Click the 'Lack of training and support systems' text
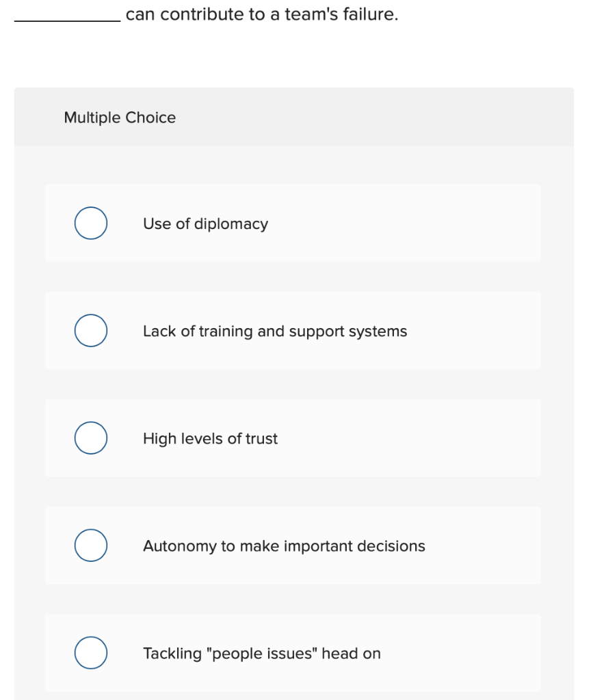Viewport: 606px width, 700px height. point(275,331)
